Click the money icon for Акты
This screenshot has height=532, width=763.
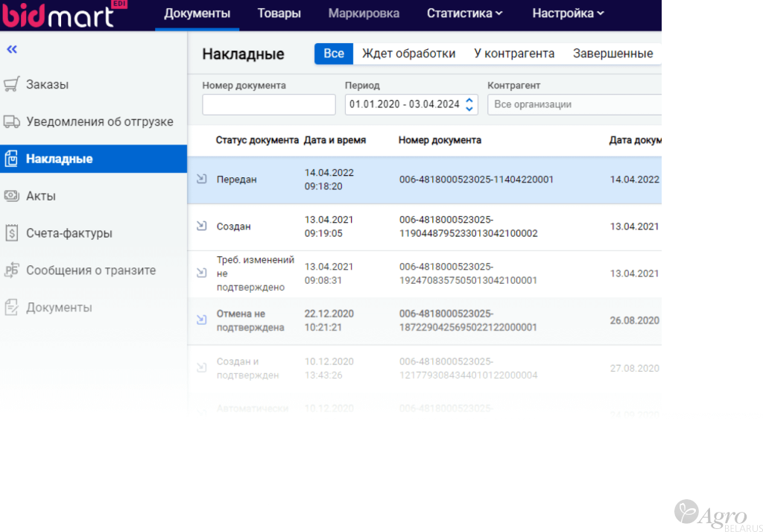12,196
